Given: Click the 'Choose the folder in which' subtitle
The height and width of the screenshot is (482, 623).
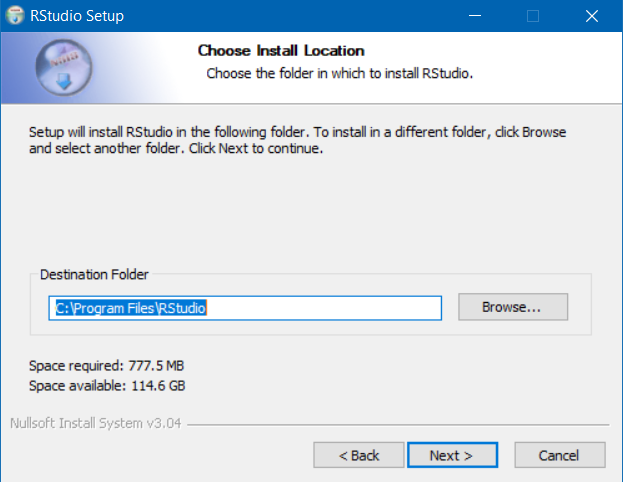Looking at the screenshot, I should pos(340,74).
